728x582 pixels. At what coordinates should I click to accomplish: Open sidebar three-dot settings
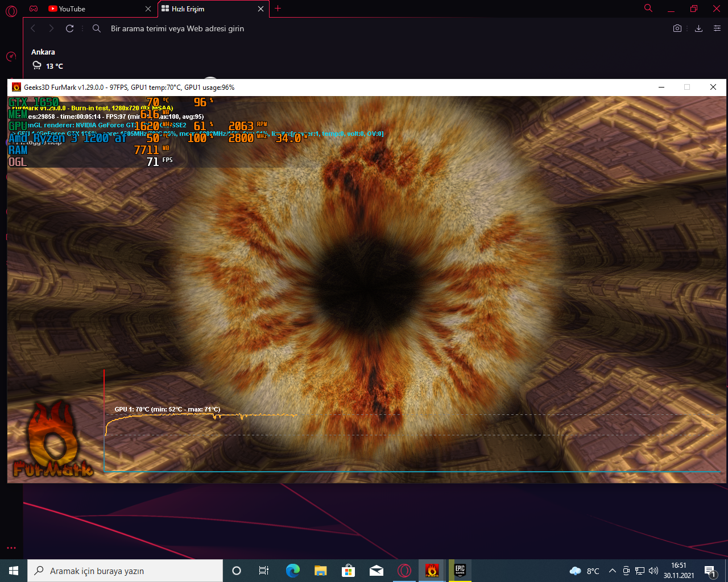pyautogui.click(x=11, y=548)
